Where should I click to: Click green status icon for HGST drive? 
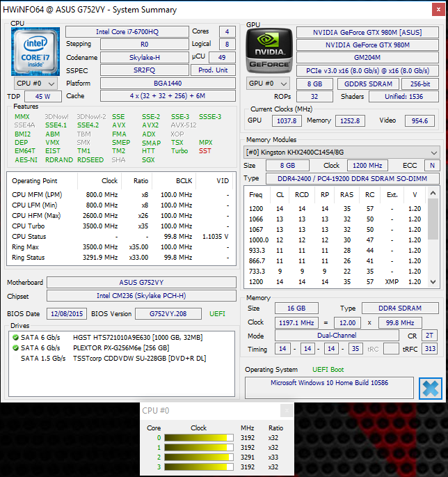(x=15, y=337)
